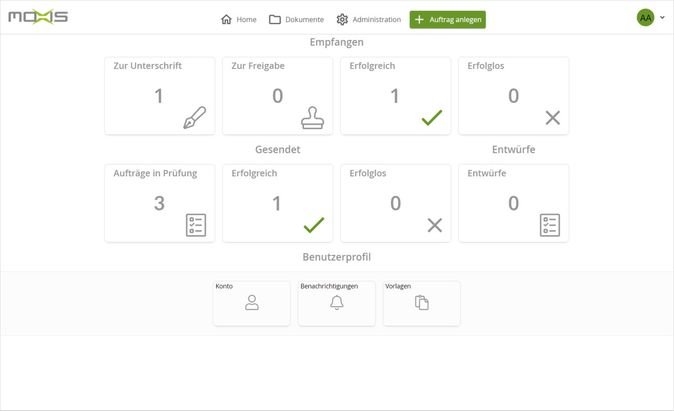This screenshot has width=674, height=411.
Task: Click the X icon in Empfangen Erfolglos
Action: click(x=552, y=118)
